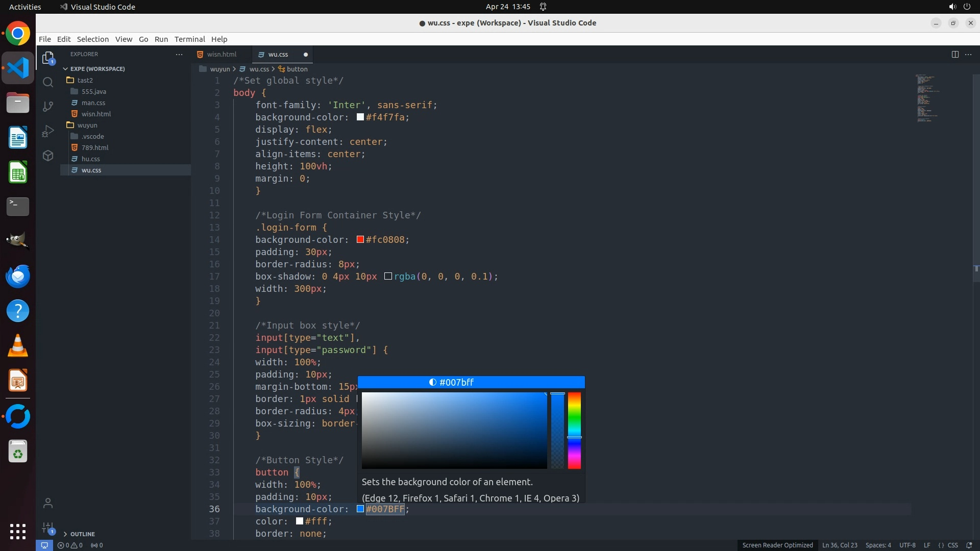980x551 pixels.
Task: Switch to the wisn.html tab
Action: click(222, 55)
